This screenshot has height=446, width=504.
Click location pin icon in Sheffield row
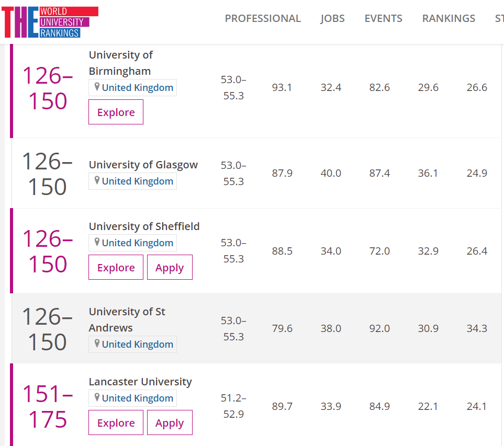pyautogui.click(x=97, y=242)
